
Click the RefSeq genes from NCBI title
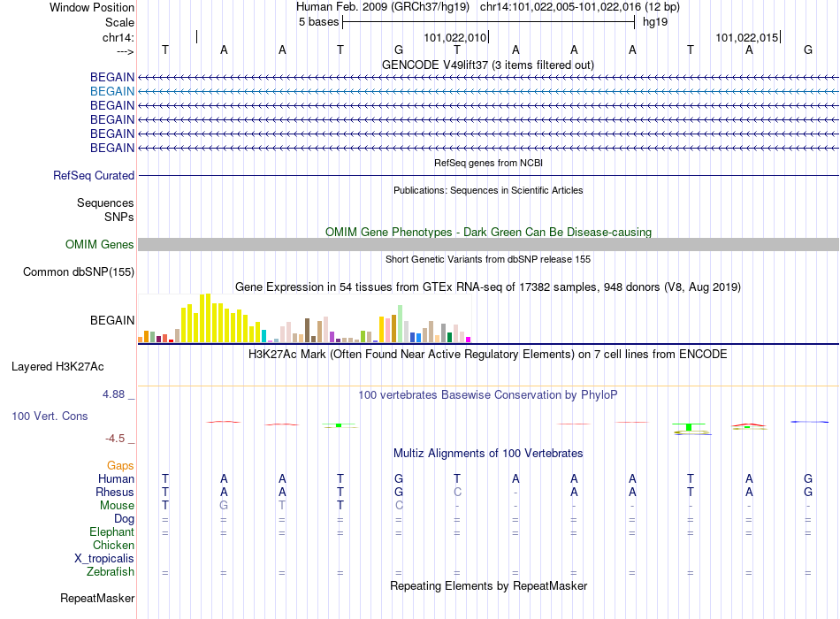(x=489, y=163)
